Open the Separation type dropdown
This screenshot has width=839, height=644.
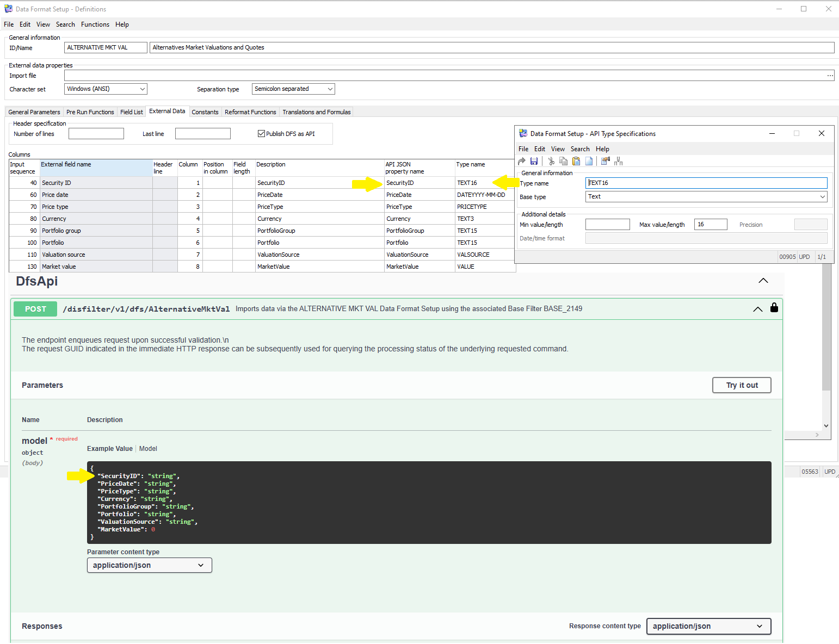coord(294,89)
